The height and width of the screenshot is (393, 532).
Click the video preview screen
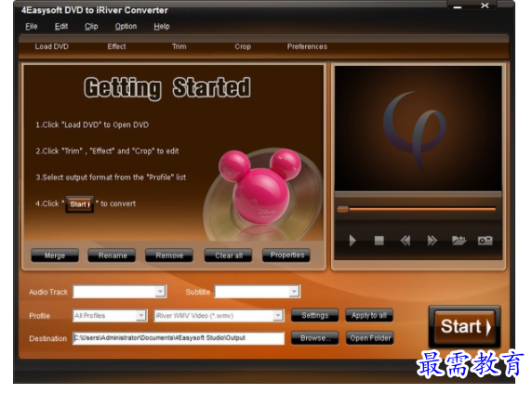[x=418, y=128]
